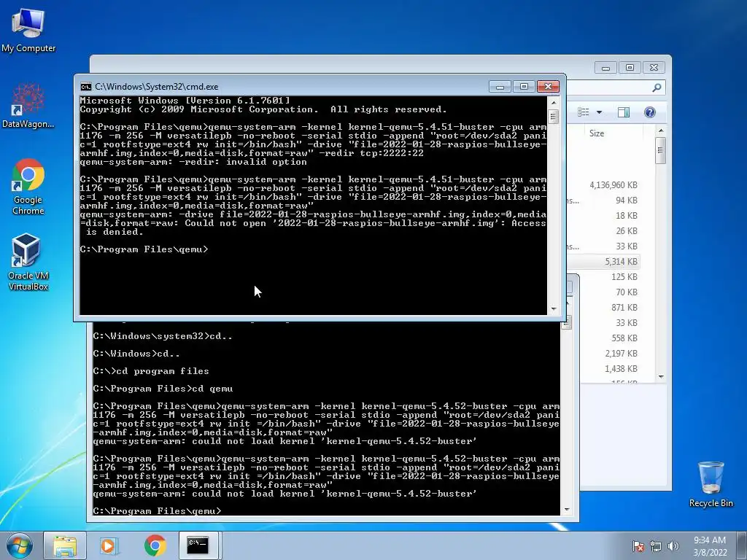The width and height of the screenshot is (747, 560).
Task: Open Windows Media Player from the taskbar
Action: click(x=109, y=545)
